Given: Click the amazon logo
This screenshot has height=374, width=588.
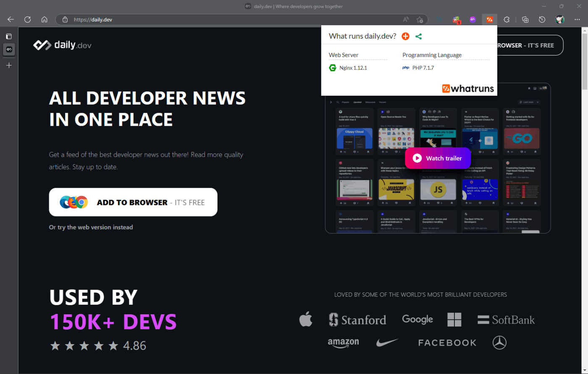Looking at the screenshot, I should pos(343,343).
